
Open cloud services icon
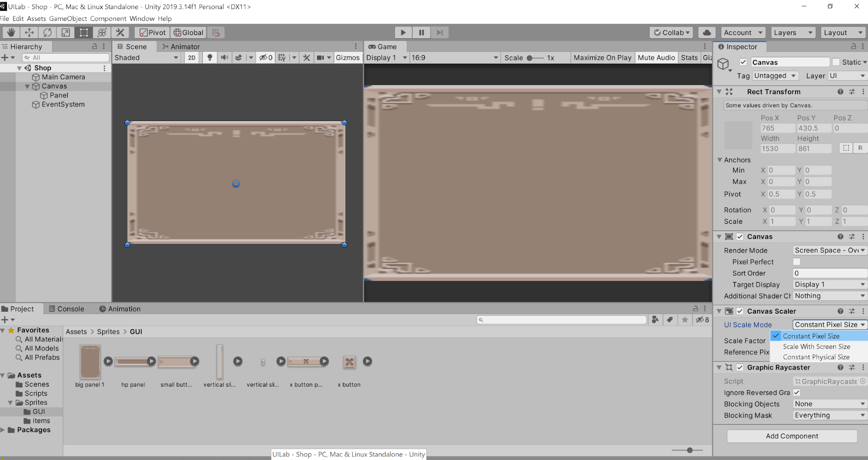(x=707, y=33)
